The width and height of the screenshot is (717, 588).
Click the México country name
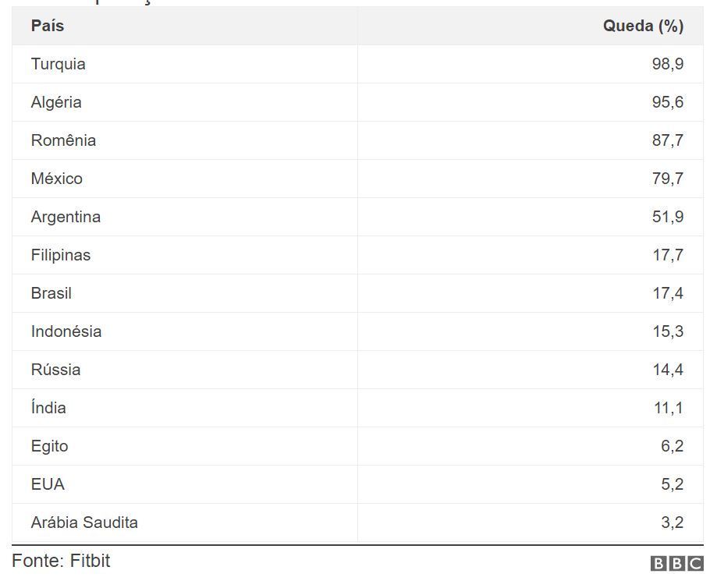point(57,179)
